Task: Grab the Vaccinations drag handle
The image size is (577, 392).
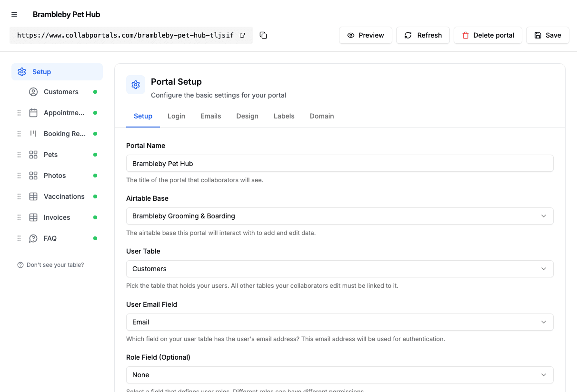Action: (x=19, y=196)
